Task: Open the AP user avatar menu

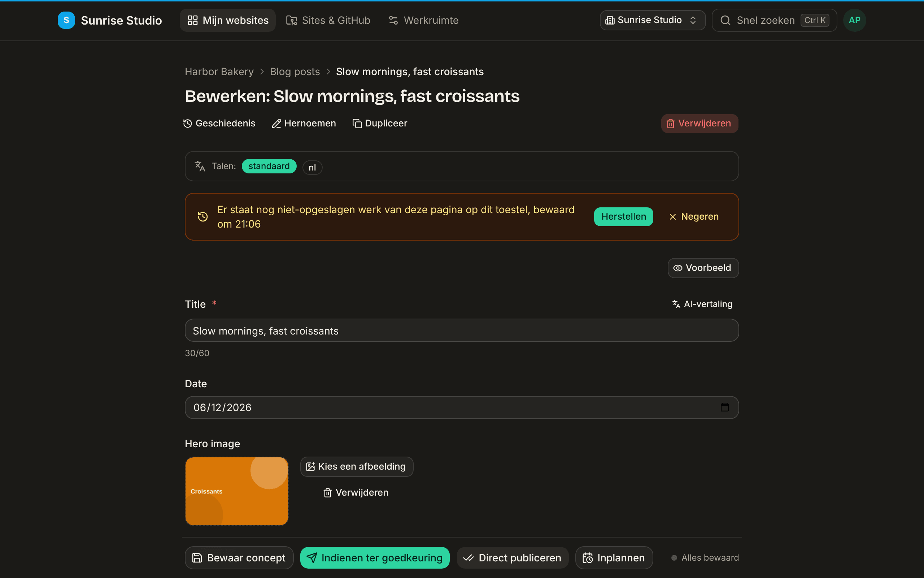Action: coord(854,20)
